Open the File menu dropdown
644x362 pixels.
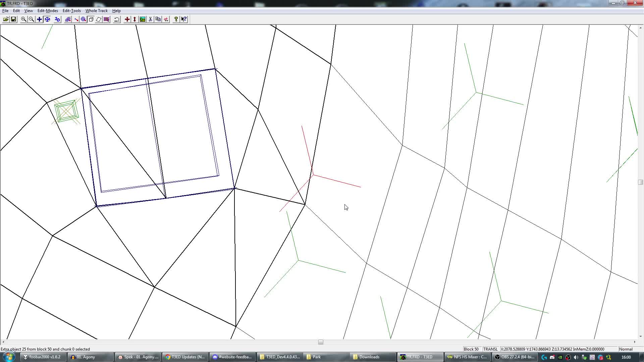point(5,11)
